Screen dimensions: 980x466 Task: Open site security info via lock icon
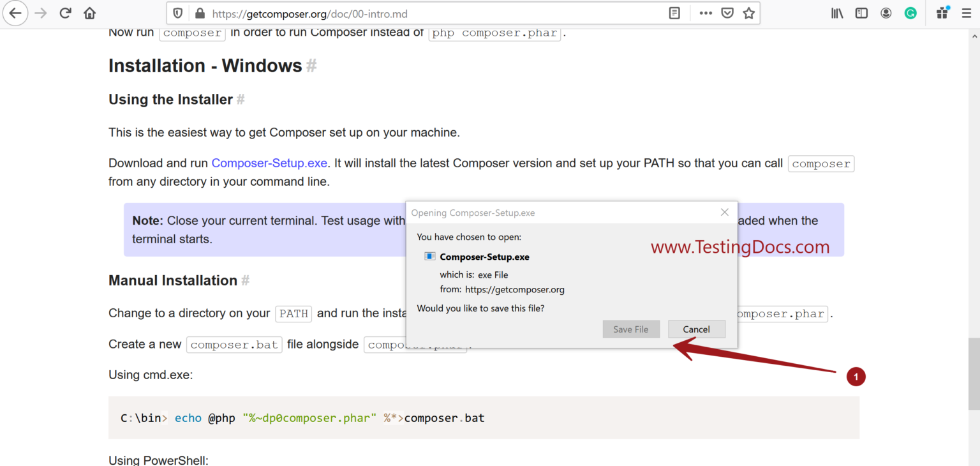[x=200, y=13]
